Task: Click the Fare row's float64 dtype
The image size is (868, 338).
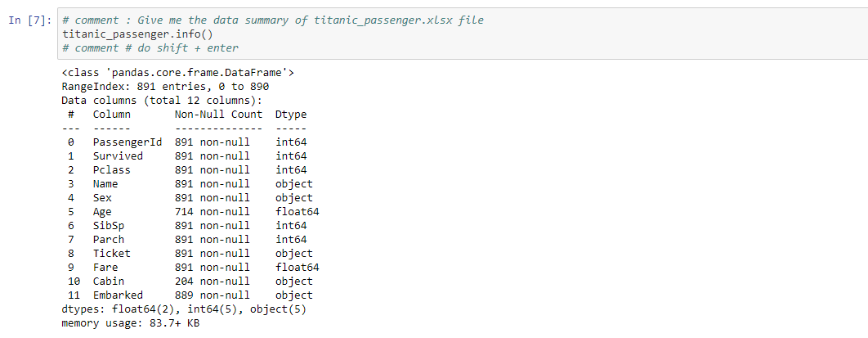Action: 297,267
